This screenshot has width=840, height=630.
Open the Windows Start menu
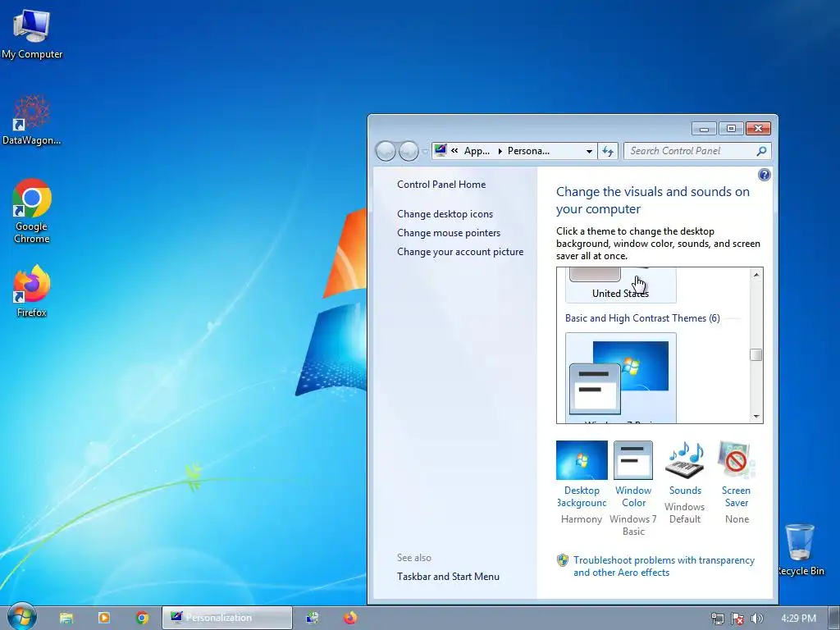tap(22, 617)
